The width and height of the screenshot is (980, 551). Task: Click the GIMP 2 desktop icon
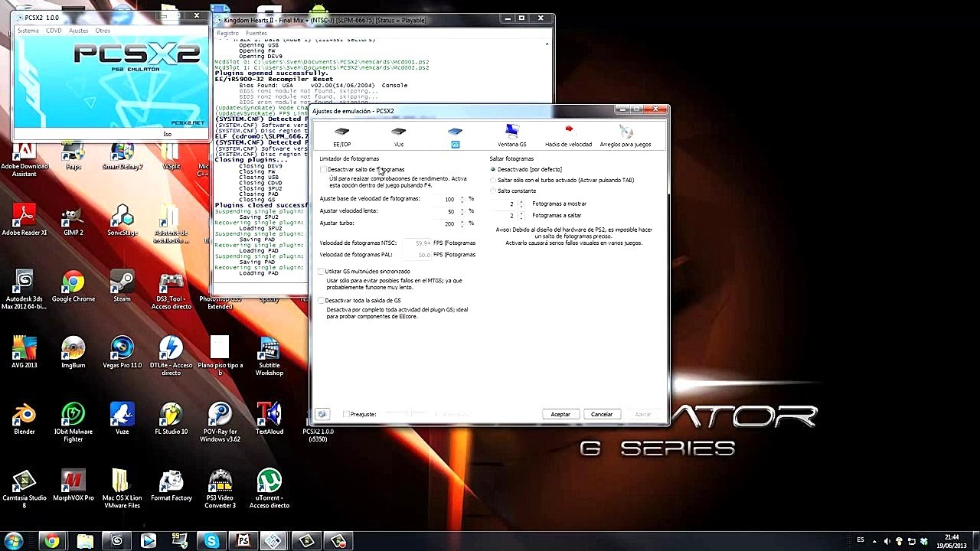73,220
